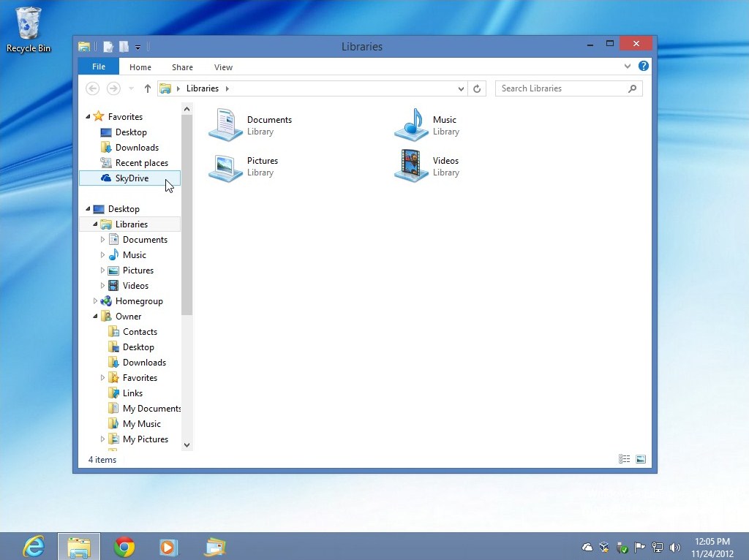This screenshot has width=749, height=560.
Task: Open the address bar history dropdown
Action: 461,88
